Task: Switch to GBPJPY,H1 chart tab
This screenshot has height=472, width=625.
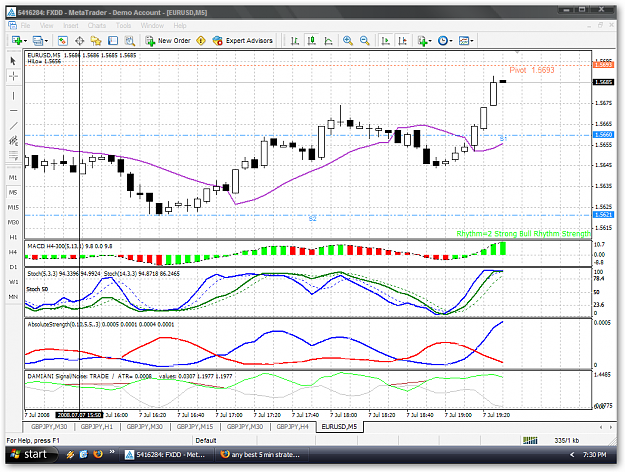Action: click(x=97, y=427)
